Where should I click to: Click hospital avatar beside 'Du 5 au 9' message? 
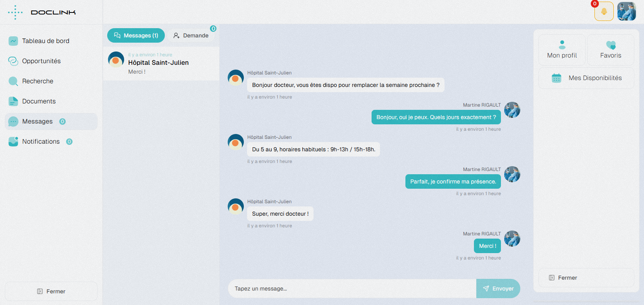(236, 142)
